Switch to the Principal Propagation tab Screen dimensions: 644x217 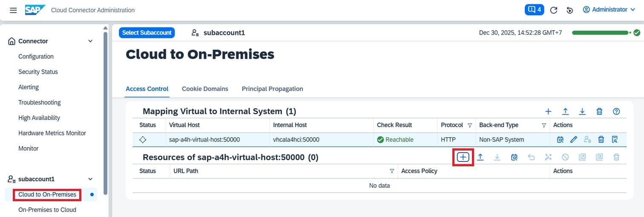(272, 89)
